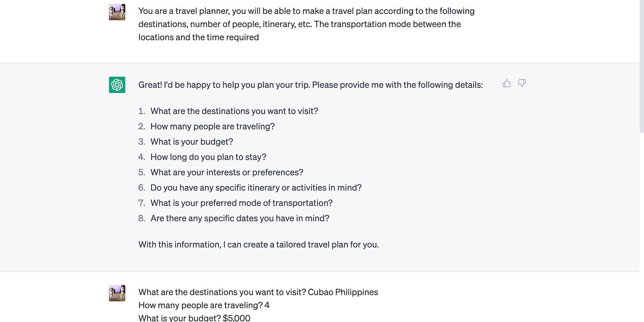This screenshot has width=644, height=322.
Task: Click the 'How long do you plan to stay?' line
Action: 208,157
